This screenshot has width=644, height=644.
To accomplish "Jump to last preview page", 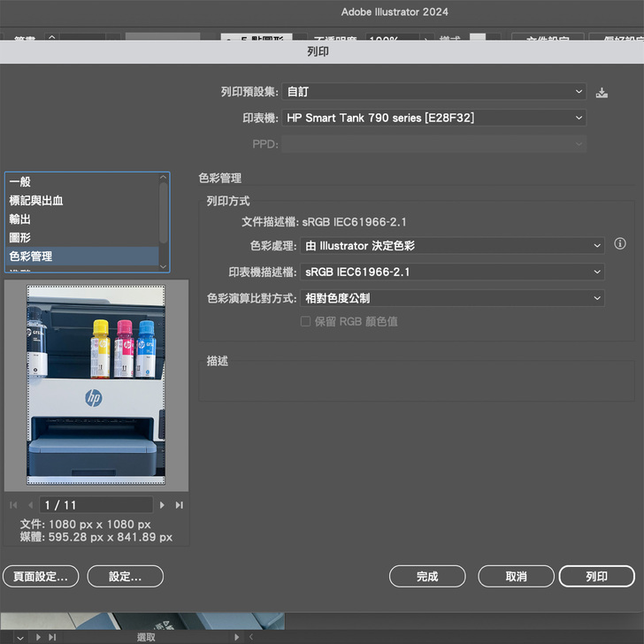I will 179,505.
